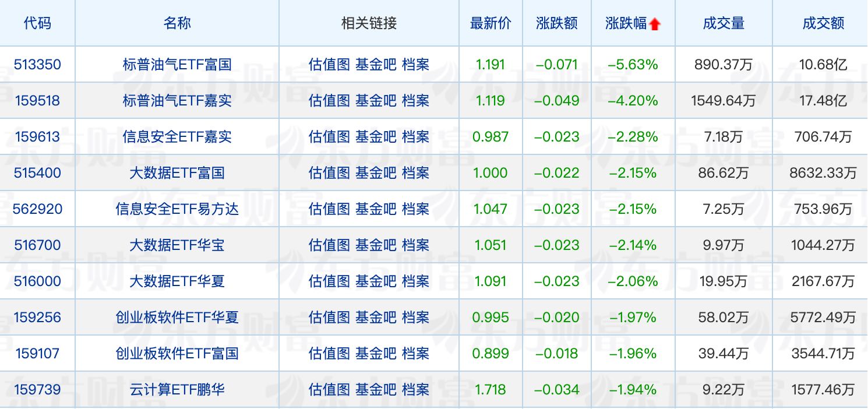Open 估值图 for 大数据ETF华宝
This screenshot has height=409, width=868.
329,245
